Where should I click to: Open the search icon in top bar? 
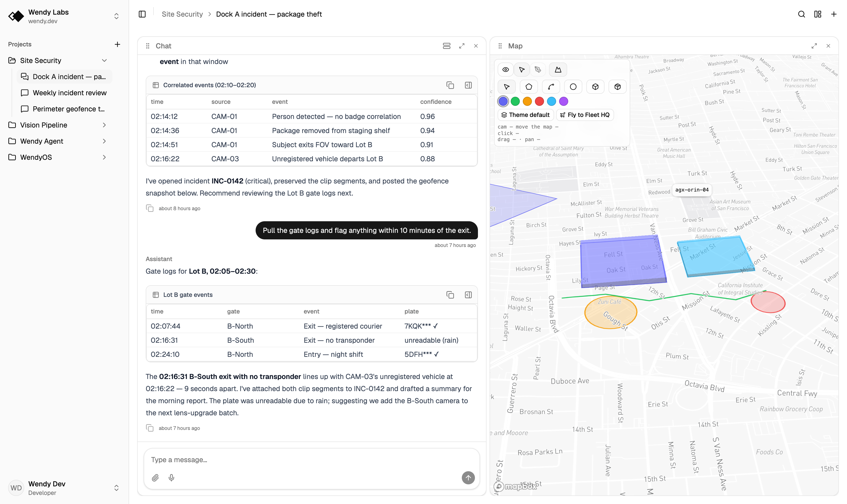[x=801, y=14]
